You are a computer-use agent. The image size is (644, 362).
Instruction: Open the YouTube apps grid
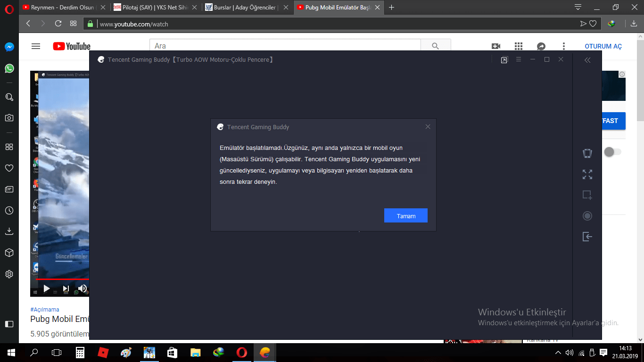[519, 46]
